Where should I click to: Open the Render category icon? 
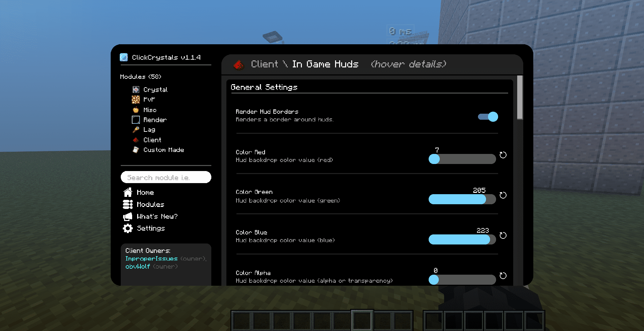click(x=136, y=120)
